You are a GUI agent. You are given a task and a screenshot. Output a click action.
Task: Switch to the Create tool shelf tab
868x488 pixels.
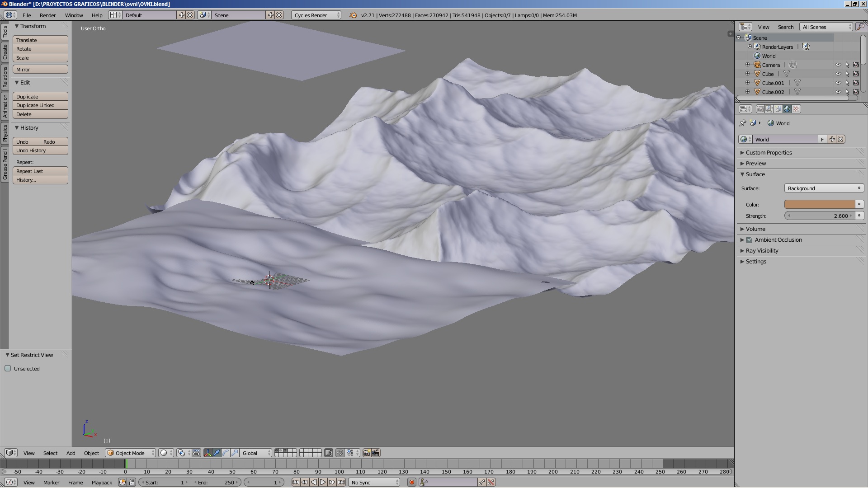(5, 52)
